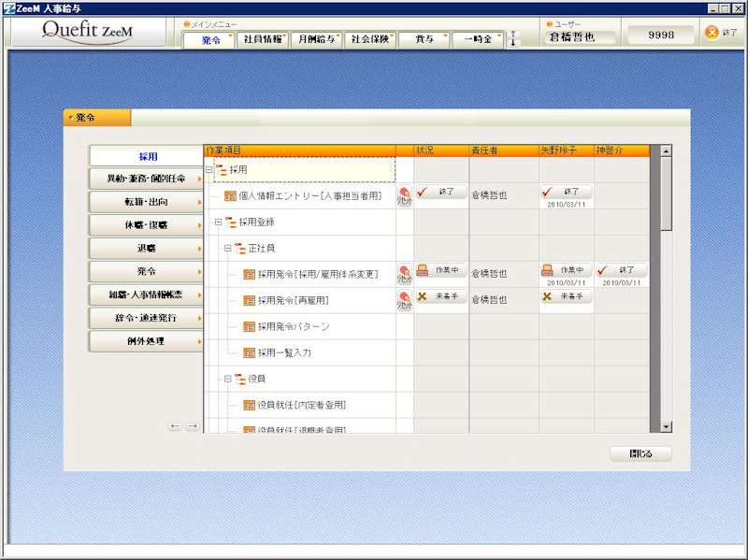748x560 pixels.
Task: Open 役員就任[内定者登用] tree item
Action: pos(301,406)
